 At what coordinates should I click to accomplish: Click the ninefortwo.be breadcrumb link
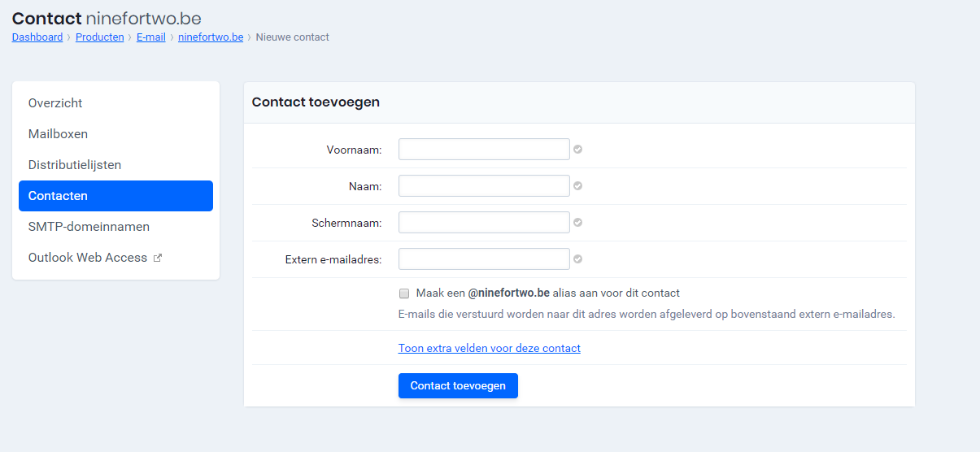[x=211, y=37]
